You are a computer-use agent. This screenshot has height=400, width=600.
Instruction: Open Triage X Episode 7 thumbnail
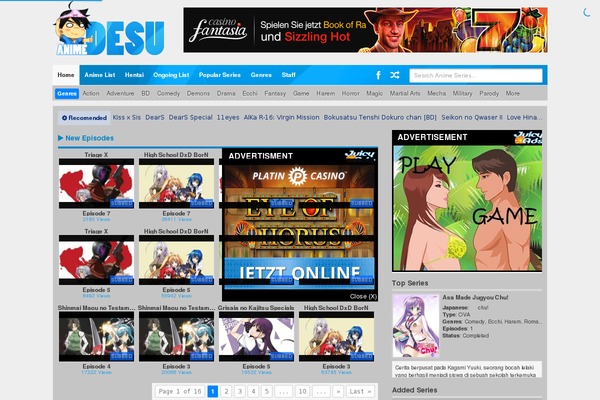(96, 183)
